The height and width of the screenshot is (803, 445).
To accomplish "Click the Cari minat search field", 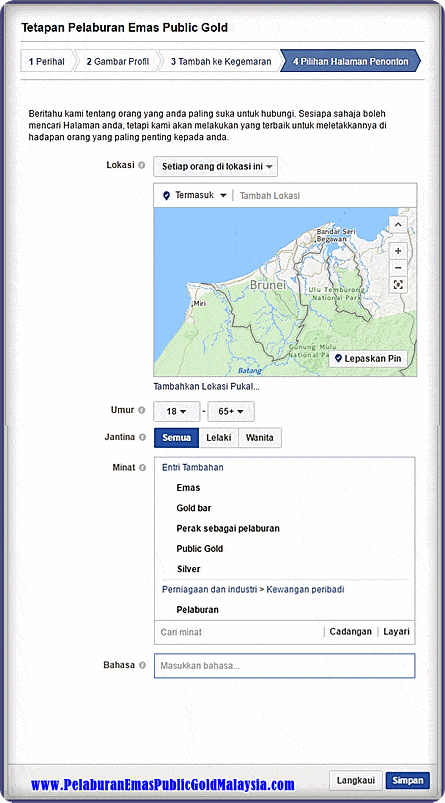I will (238, 632).
